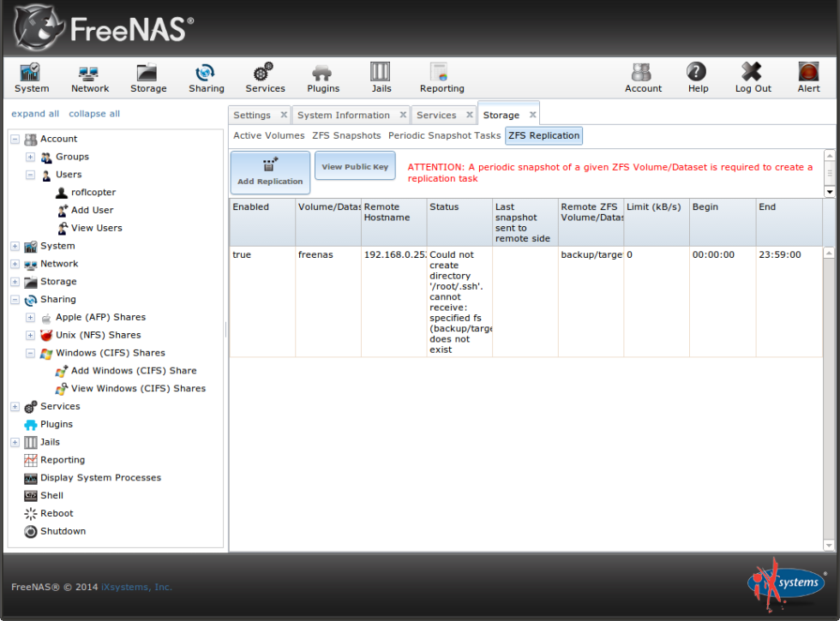
Task: Open the Jails toolbar icon
Action: (381, 77)
